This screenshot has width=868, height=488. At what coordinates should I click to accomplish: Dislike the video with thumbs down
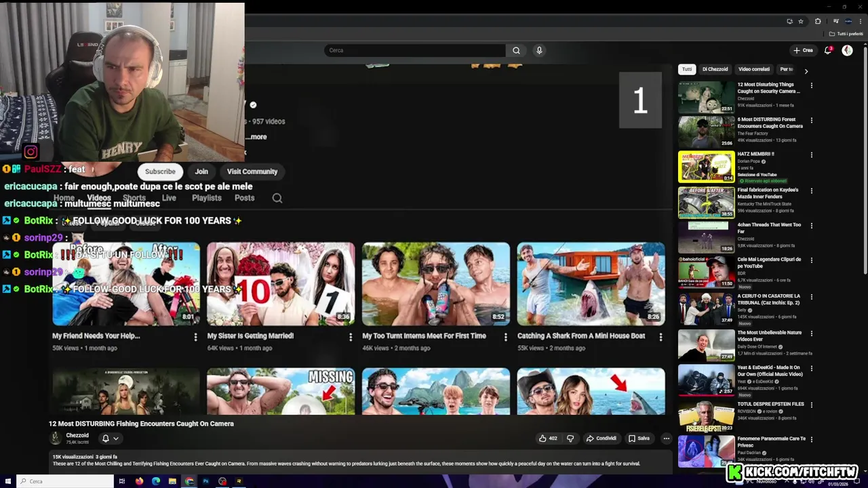pos(570,439)
